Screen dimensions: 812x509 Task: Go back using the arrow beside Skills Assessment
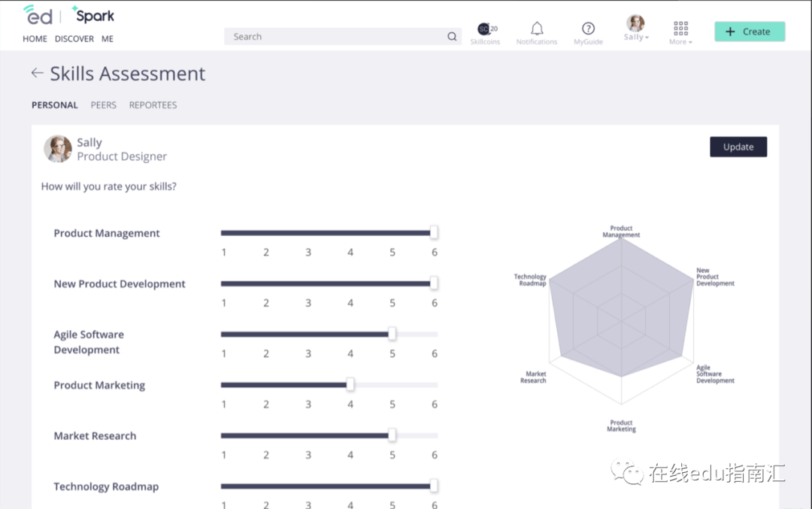point(37,73)
